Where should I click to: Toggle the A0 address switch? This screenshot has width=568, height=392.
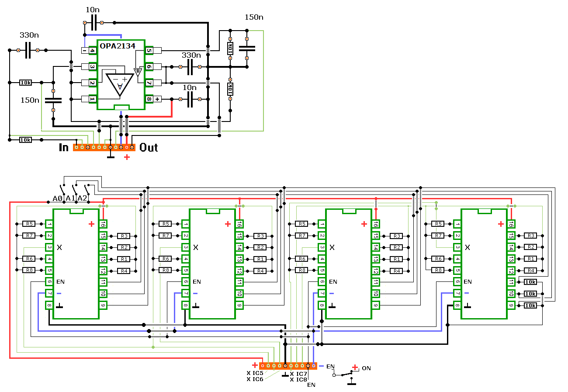(x=64, y=188)
